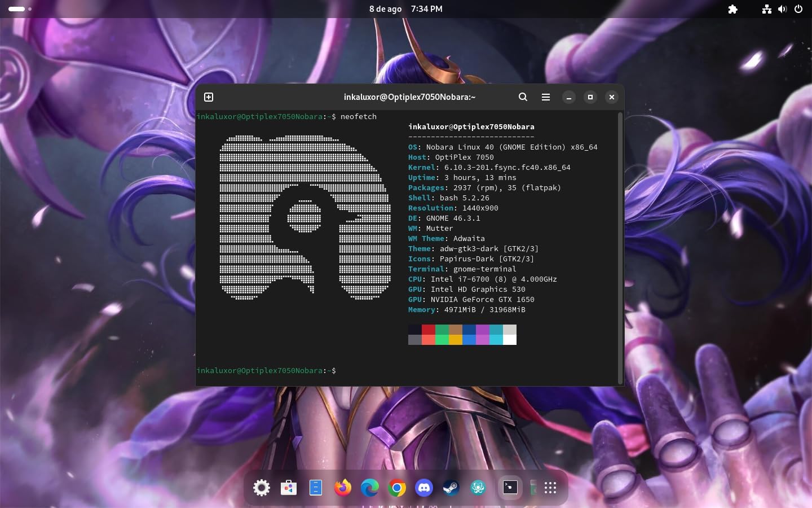Open the date and time calendar menu

tap(406, 9)
